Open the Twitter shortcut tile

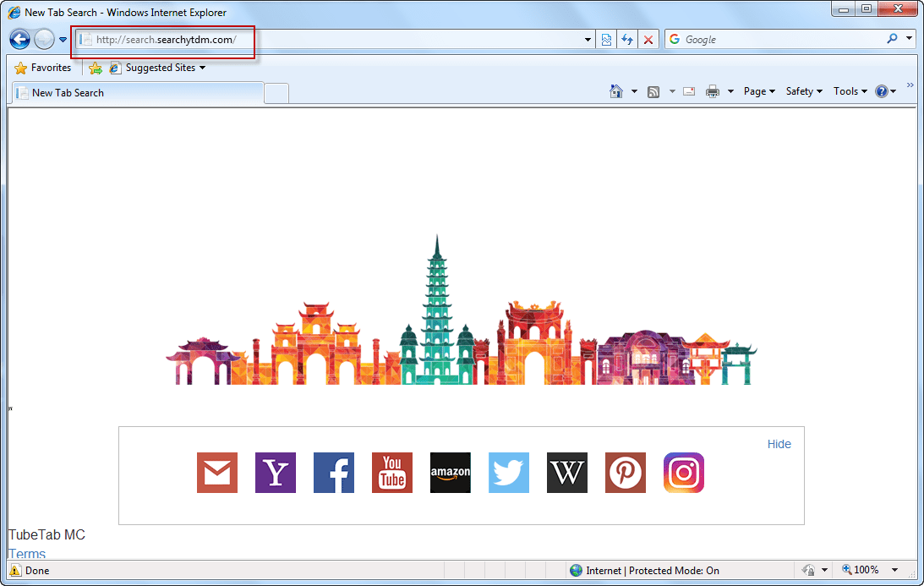(x=509, y=473)
